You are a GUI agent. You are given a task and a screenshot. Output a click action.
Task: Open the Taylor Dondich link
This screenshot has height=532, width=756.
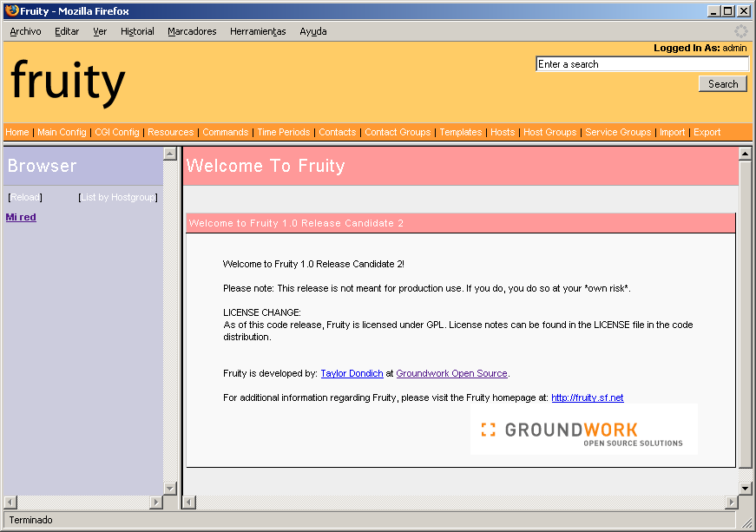[x=352, y=373]
